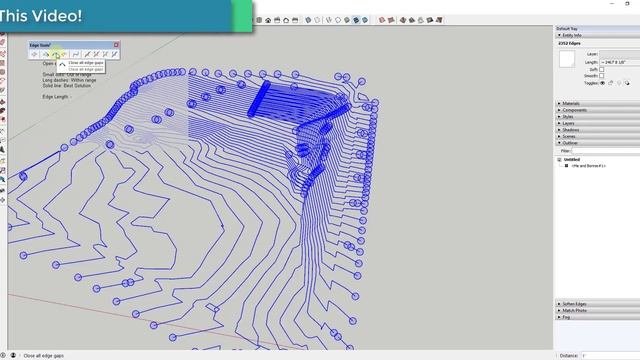Viewport: 640px width, 360px height.
Task: Click the Outliner Filter input field
Action: [606, 151]
